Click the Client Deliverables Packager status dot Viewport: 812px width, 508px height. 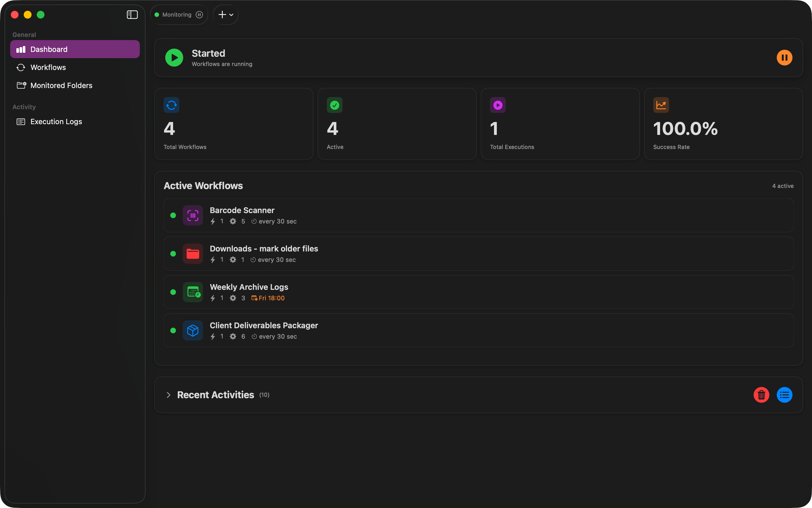pyautogui.click(x=173, y=330)
